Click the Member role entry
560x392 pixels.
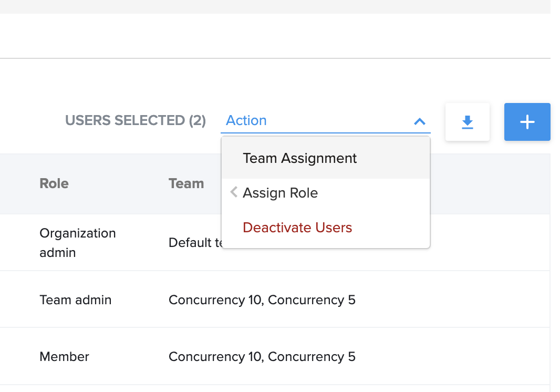[x=64, y=356]
